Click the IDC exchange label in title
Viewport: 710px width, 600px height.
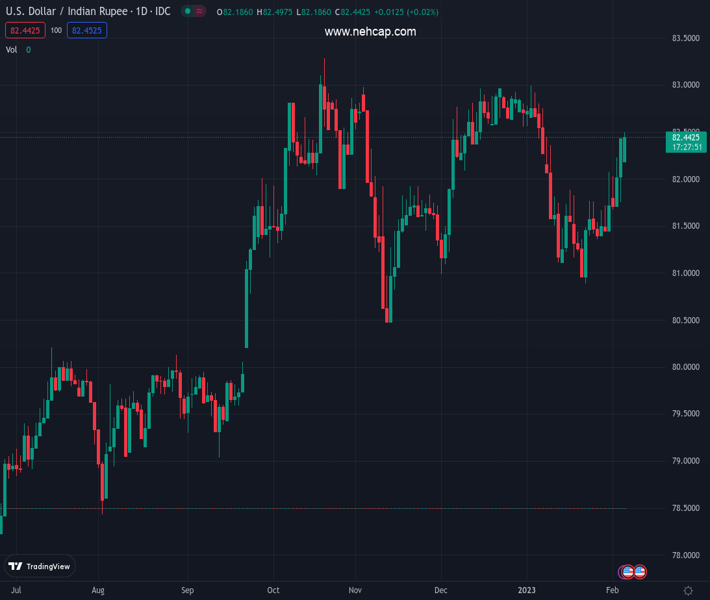162,11
